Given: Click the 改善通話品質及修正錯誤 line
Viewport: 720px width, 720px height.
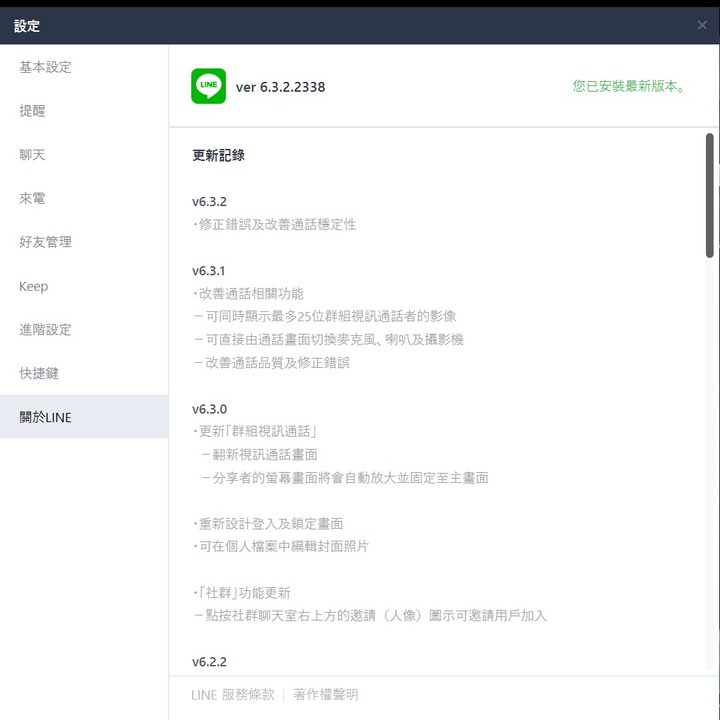Looking at the screenshot, I should (272, 363).
